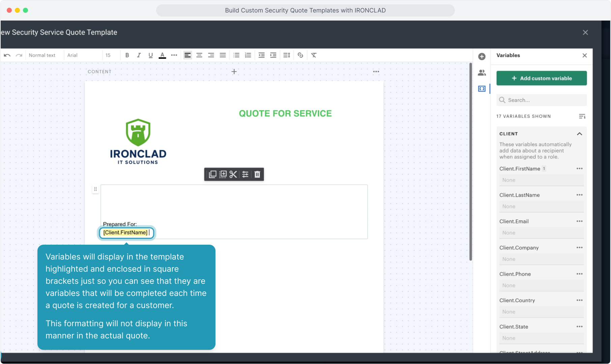Click the Undo arrow in toolbar
The image size is (611, 364).
coord(7,55)
